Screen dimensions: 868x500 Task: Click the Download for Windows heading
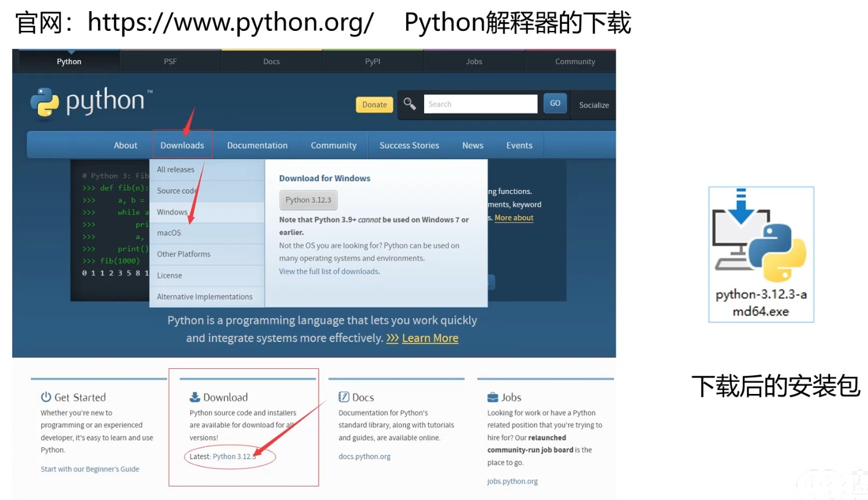click(x=324, y=178)
